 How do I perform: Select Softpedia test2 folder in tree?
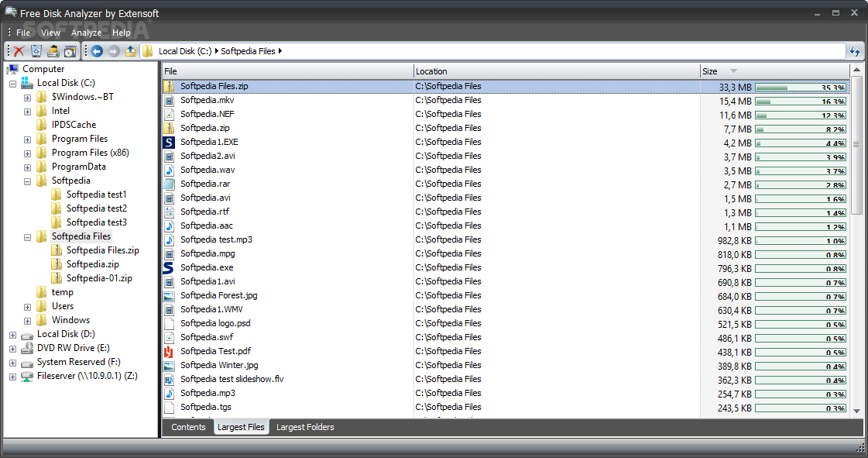(96, 208)
